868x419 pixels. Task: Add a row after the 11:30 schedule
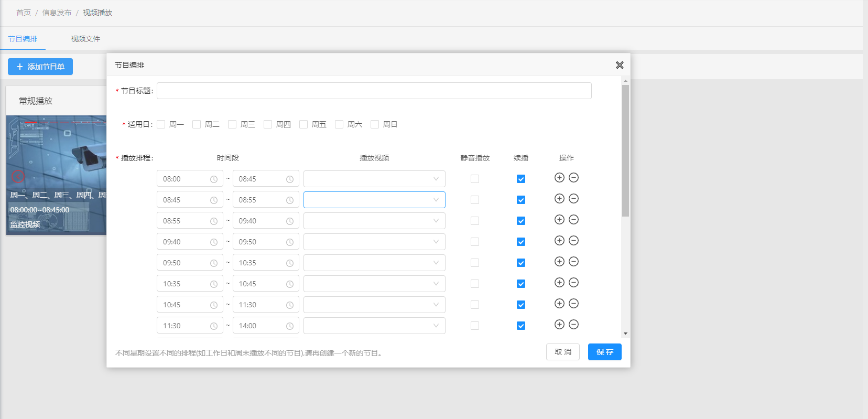pyautogui.click(x=559, y=325)
